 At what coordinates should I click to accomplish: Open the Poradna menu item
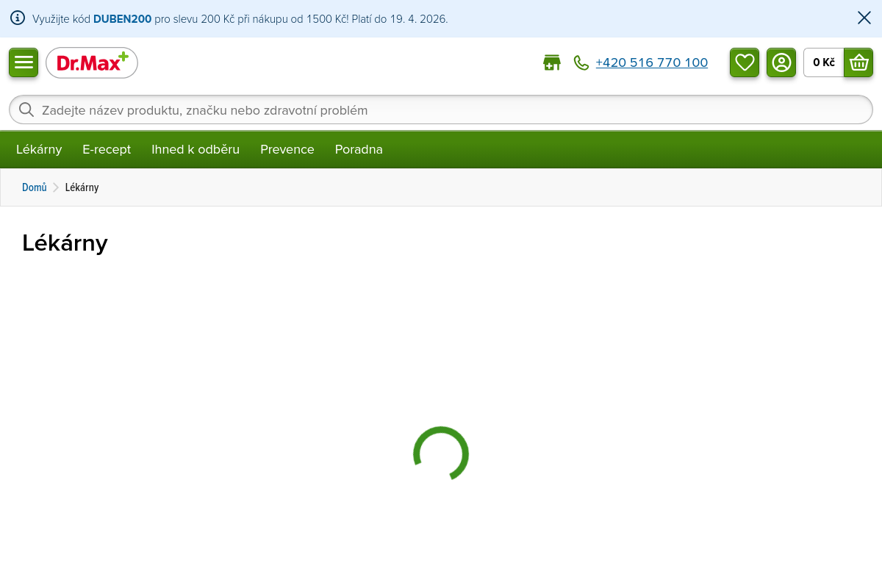[359, 150]
